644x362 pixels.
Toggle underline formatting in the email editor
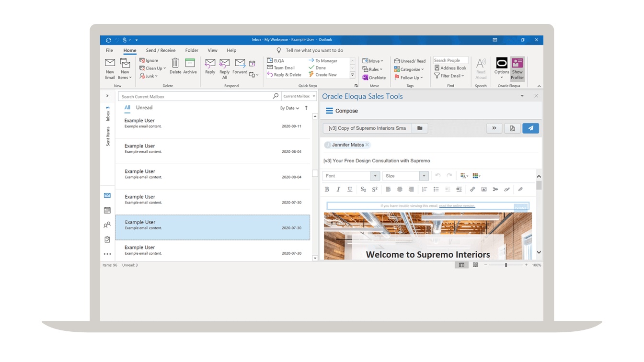(x=349, y=189)
